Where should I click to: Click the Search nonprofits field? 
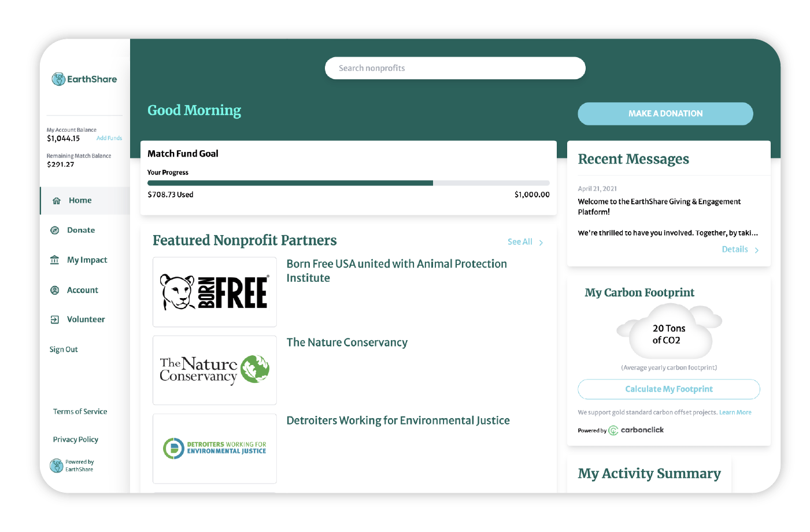tap(455, 68)
